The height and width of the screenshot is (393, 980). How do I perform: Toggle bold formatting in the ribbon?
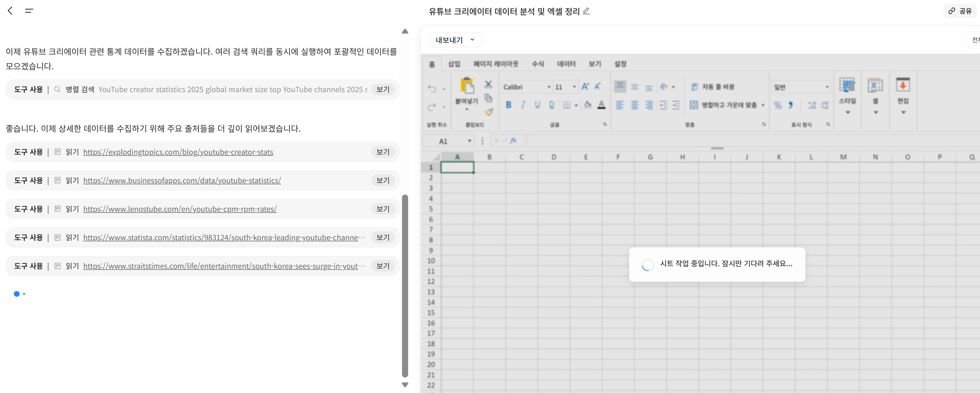point(509,105)
